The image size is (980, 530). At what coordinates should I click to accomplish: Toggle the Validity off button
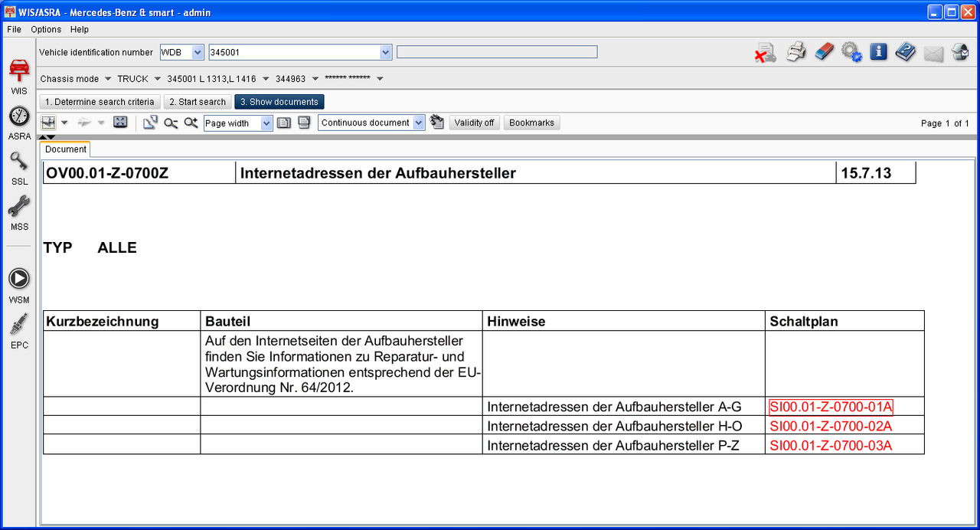point(474,123)
